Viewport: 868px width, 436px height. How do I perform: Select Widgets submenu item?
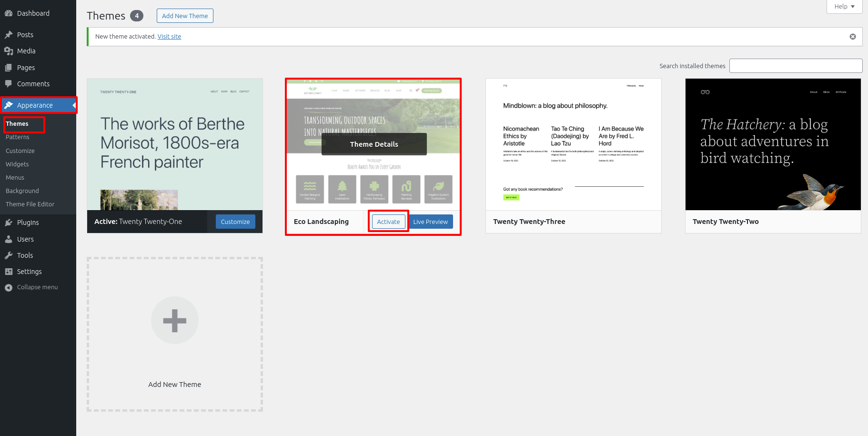pyautogui.click(x=17, y=164)
